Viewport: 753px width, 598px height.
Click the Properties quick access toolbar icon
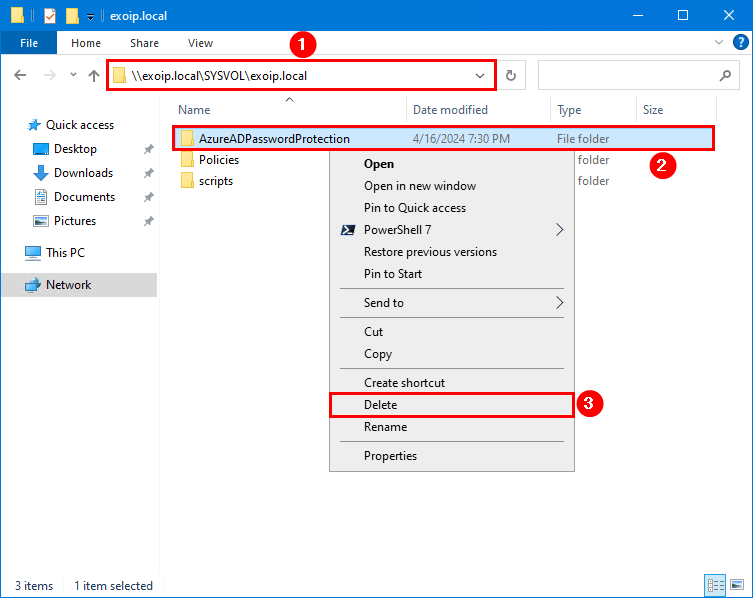pos(50,16)
